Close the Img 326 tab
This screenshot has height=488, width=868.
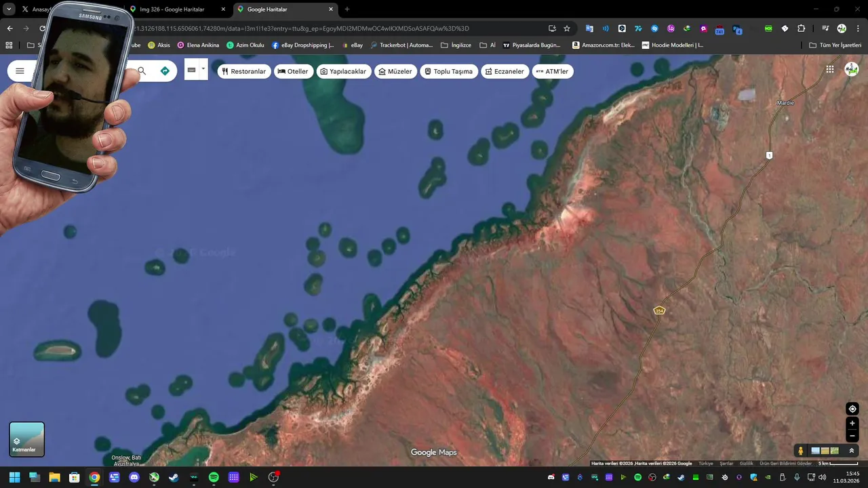[223, 9]
